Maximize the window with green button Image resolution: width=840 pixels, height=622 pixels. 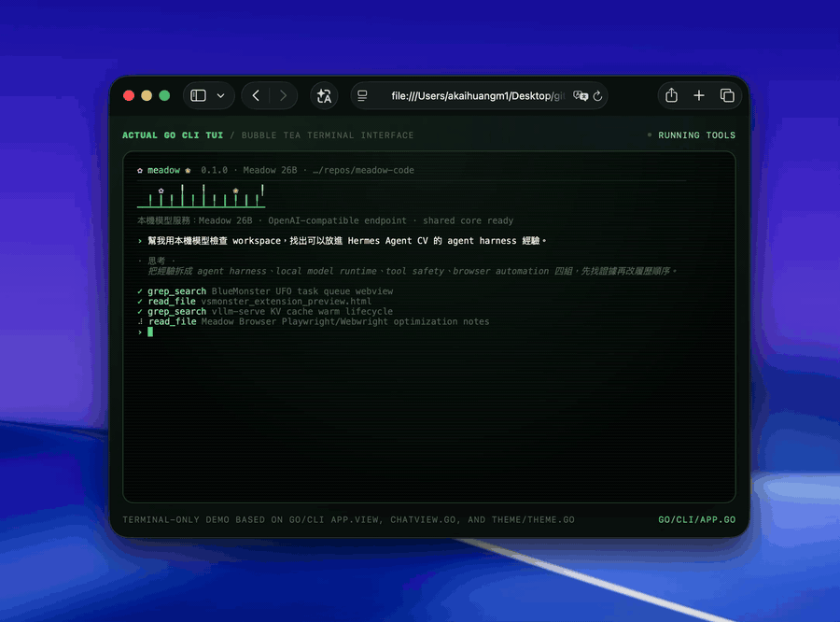coord(164,95)
